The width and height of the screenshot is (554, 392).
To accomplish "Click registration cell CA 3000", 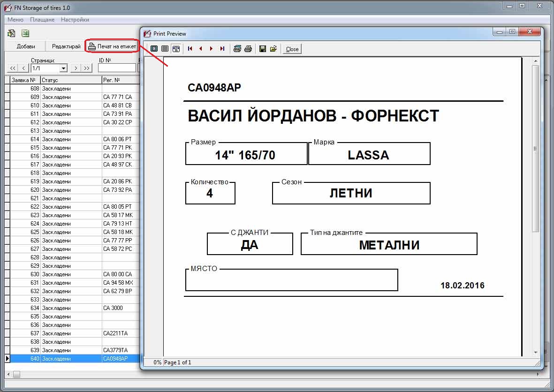I will pos(121,308).
